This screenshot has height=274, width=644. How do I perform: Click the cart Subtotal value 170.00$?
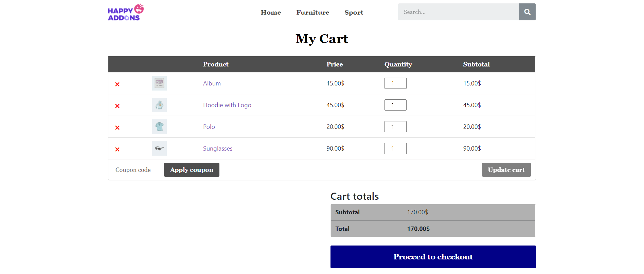click(417, 212)
